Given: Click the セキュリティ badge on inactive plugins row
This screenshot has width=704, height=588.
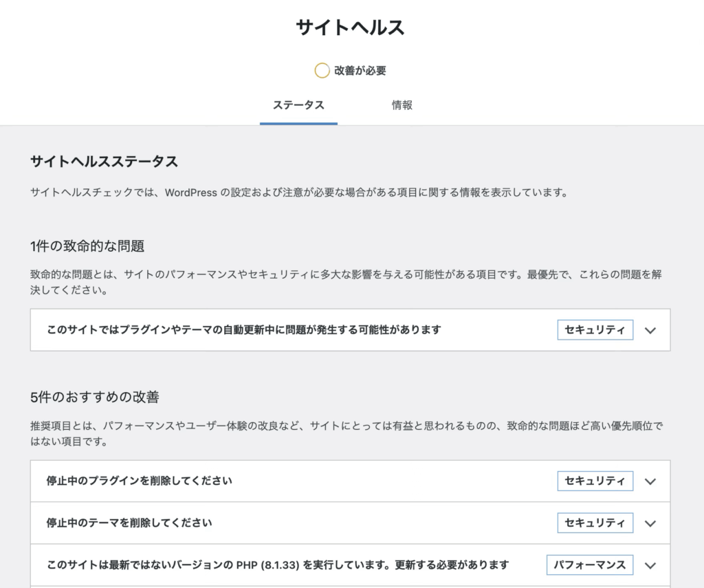Looking at the screenshot, I should (x=595, y=481).
